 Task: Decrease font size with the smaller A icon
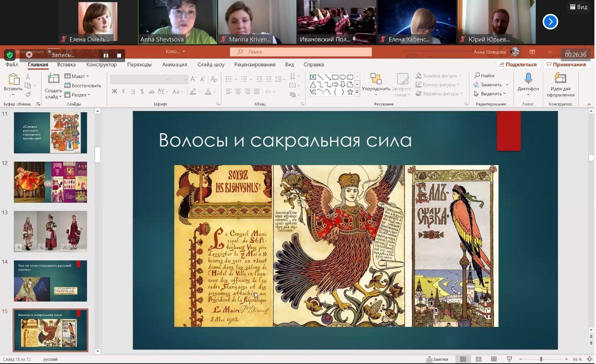203,79
